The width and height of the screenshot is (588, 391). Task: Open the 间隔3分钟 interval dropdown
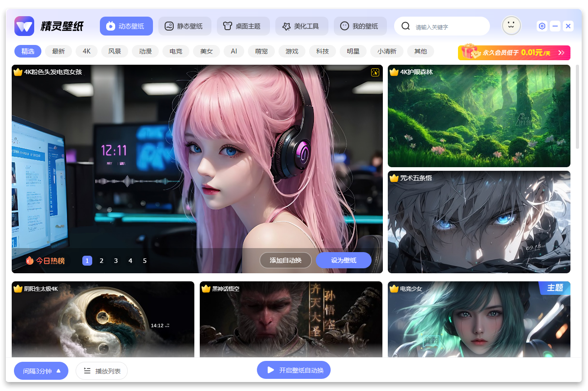(x=41, y=371)
